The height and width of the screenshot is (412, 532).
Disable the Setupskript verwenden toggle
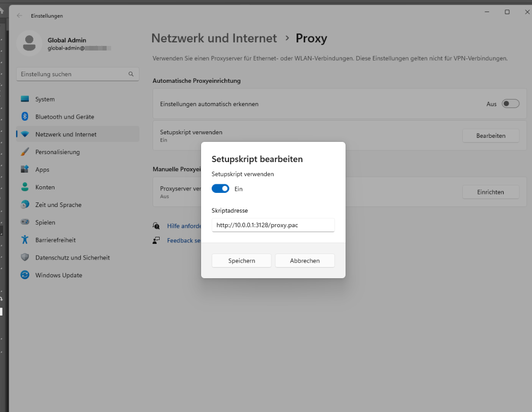220,189
